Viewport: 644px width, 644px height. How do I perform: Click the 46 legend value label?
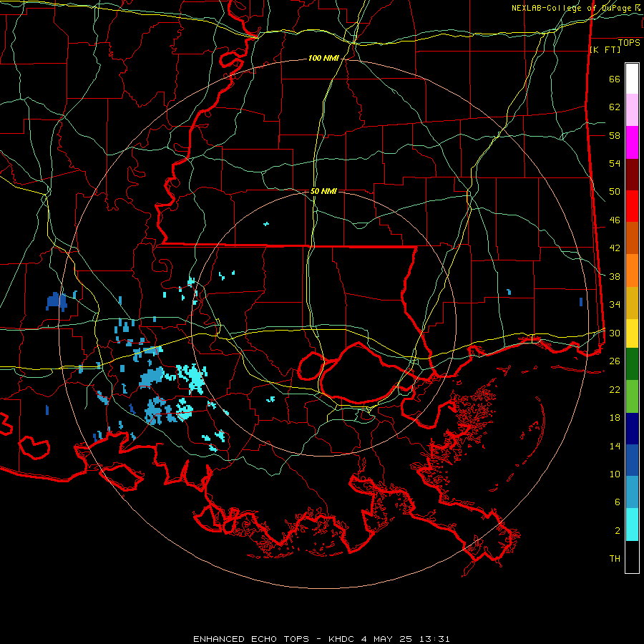click(x=615, y=220)
